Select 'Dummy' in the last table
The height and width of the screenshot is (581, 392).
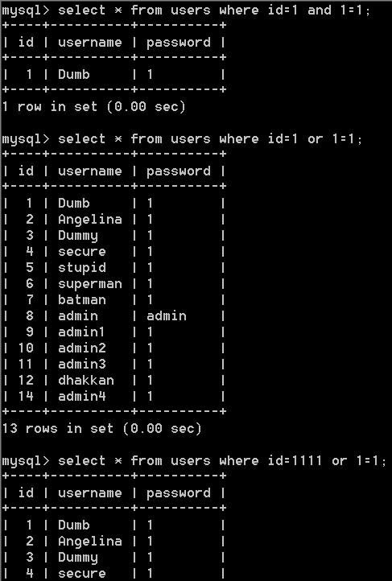[x=78, y=558]
